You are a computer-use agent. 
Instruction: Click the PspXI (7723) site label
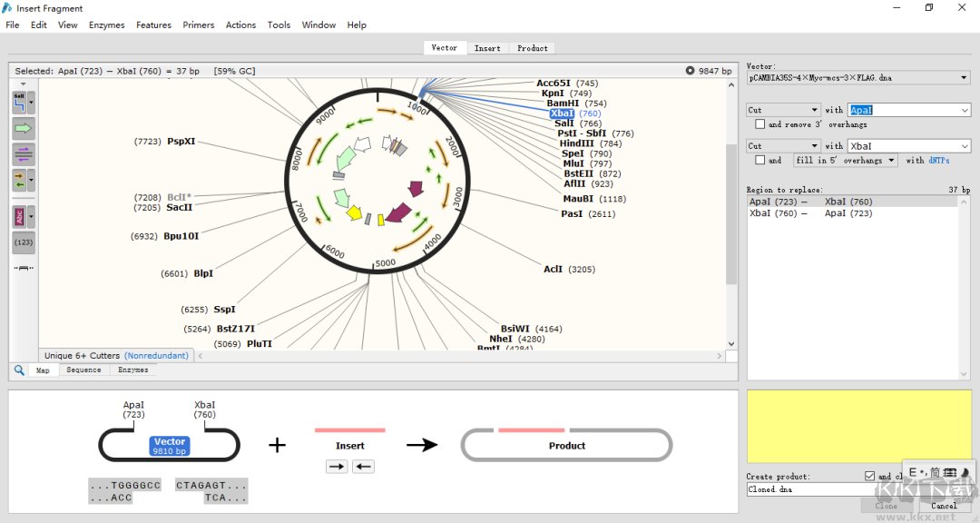point(165,142)
